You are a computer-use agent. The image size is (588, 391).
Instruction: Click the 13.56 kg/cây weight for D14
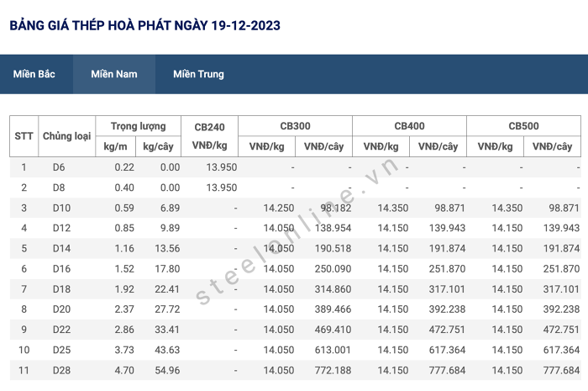coord(167,248)
